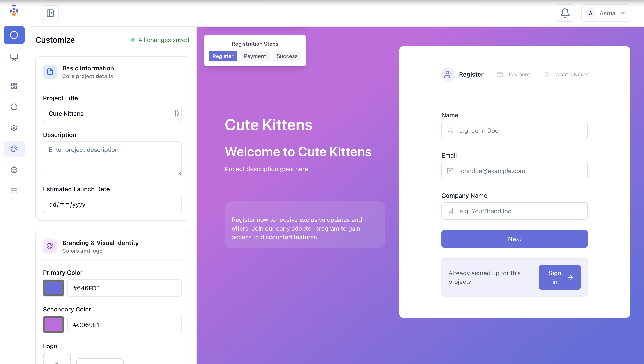Click Project description goes here text

click(x=266, y=169)
